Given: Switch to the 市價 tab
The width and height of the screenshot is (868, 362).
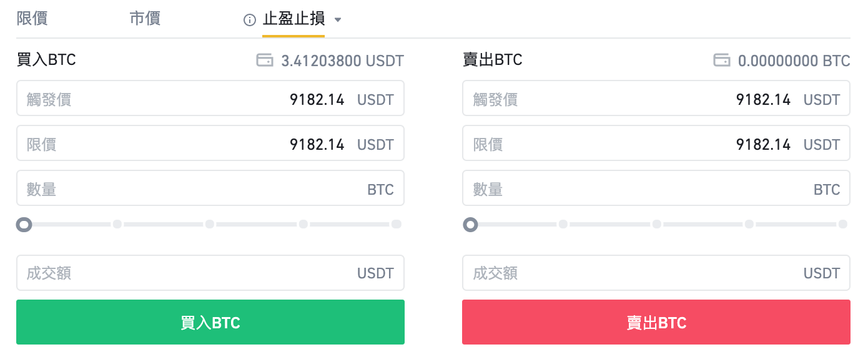Looking at the screenshot, I should tap(145, 18).
